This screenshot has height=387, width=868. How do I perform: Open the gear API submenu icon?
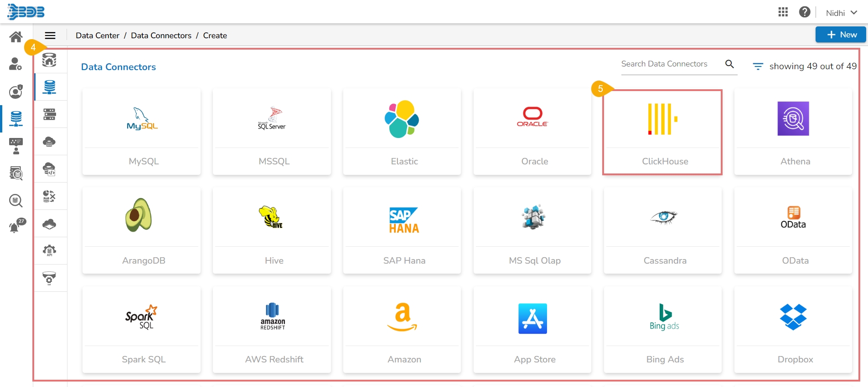pos(49,251)
